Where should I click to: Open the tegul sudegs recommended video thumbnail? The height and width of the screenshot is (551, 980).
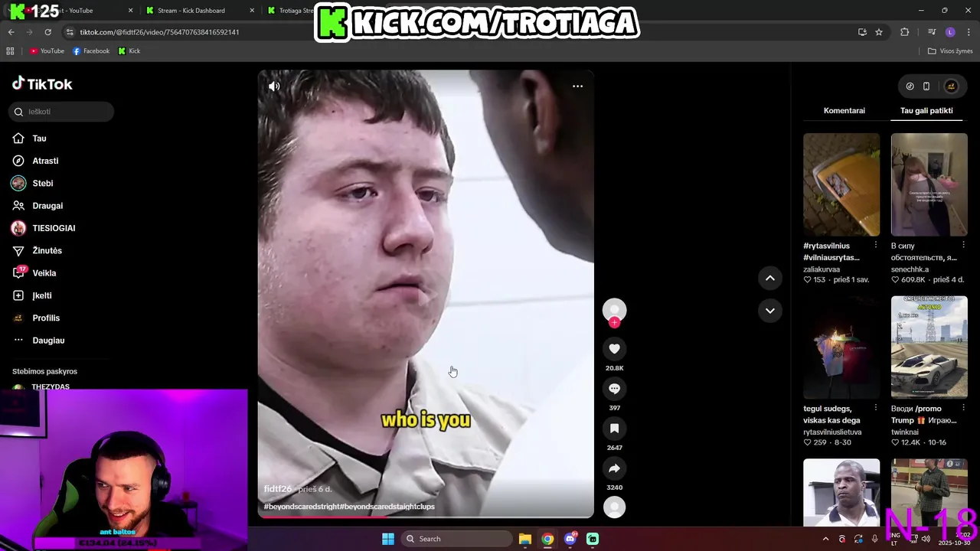(x=841, y=347)
